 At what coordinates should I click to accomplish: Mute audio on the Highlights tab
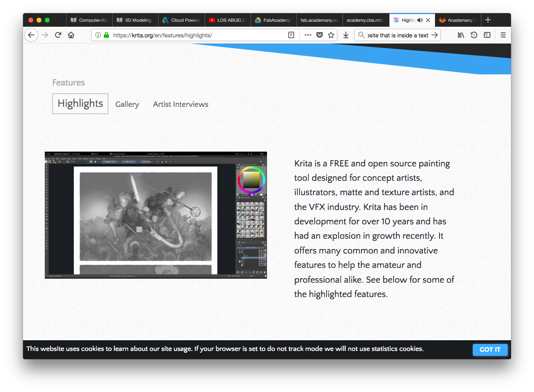[420, 20]
